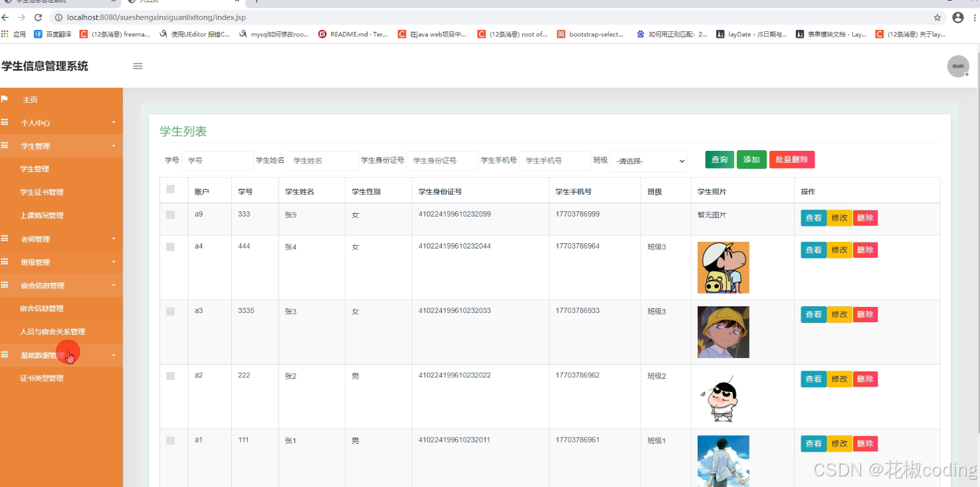Click ID number 410224199610232099
This screenshot has width=980, height=487.
click(x=454, y=214)
